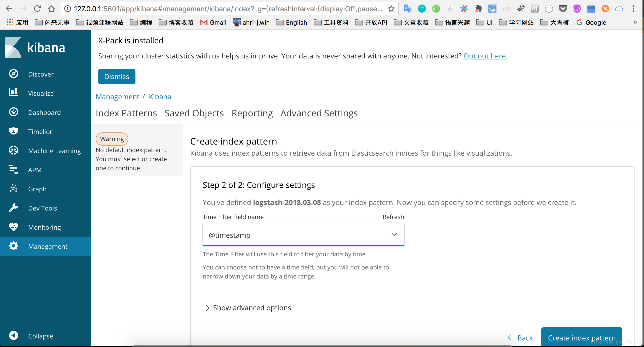
Task: Click the Opt out here link
Action: click(x=484, y=56)
